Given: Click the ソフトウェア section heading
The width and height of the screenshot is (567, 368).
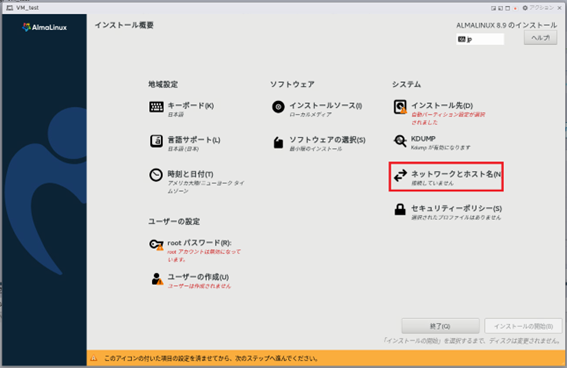Looking at the screenshot, I should (292, 84).
